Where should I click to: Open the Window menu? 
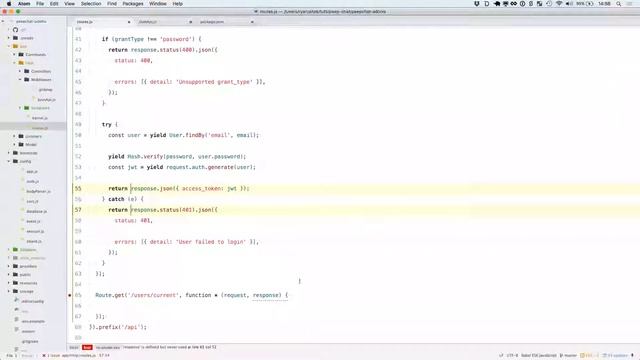tap(158, 4)
